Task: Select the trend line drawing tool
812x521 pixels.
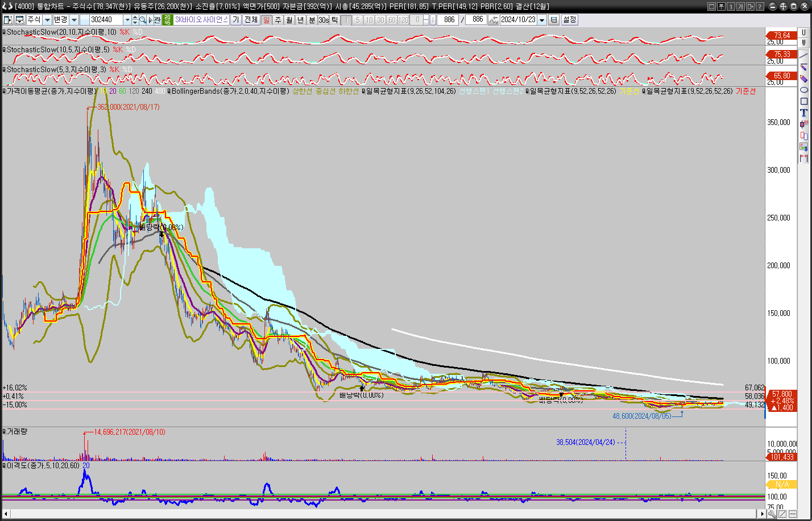Action: point(803,56)
